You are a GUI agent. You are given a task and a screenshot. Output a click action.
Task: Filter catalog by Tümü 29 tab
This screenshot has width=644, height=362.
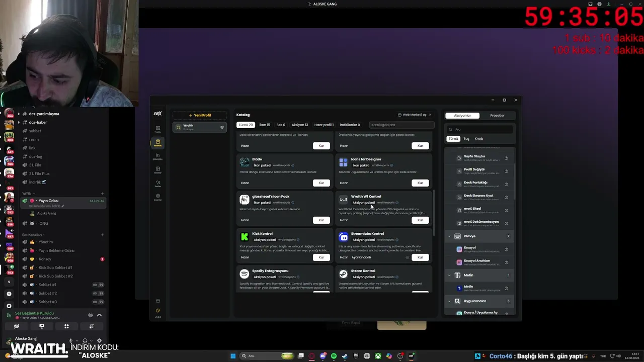tap(246, 125)
